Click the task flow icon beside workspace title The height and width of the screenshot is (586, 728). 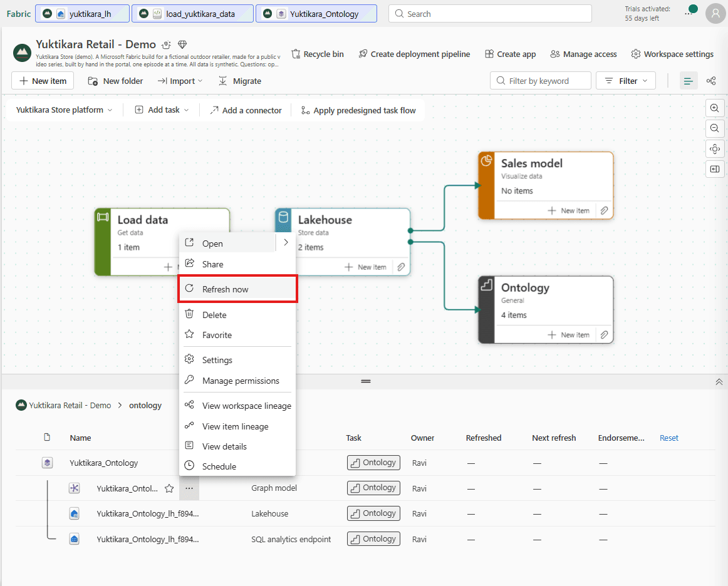click(166, 45)
